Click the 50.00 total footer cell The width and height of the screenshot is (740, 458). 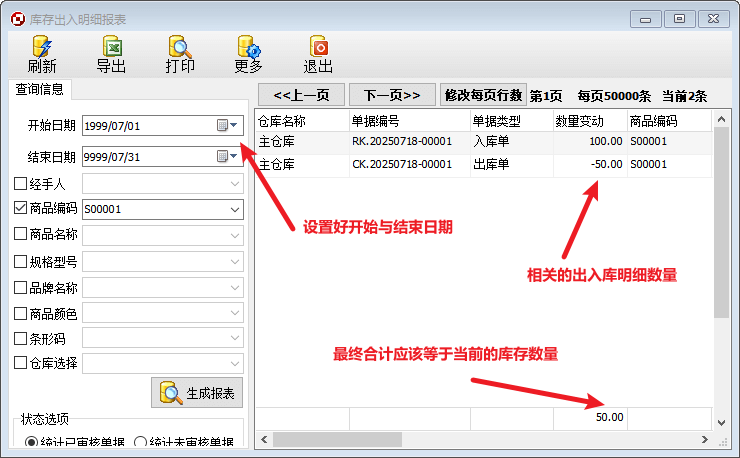tap(590, 417)
